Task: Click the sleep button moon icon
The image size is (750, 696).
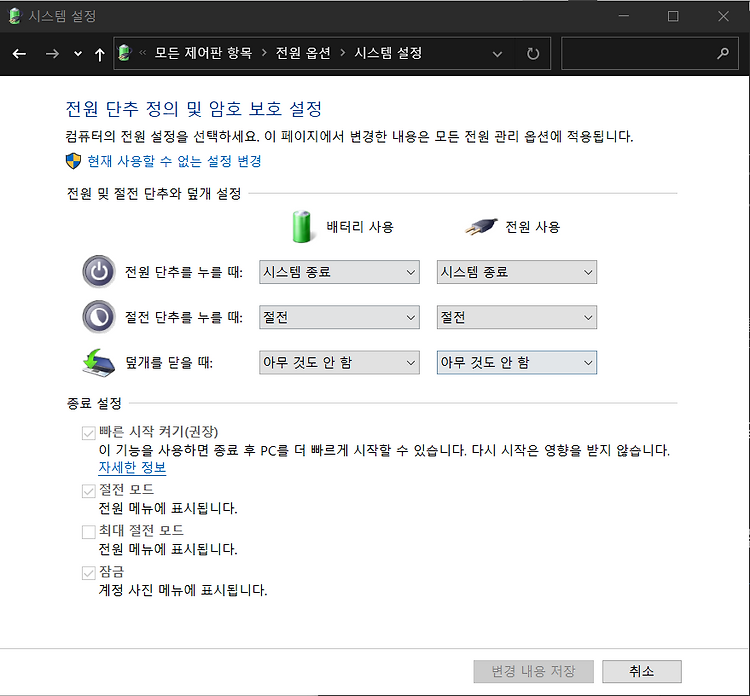Action: [x=99, y=317]
